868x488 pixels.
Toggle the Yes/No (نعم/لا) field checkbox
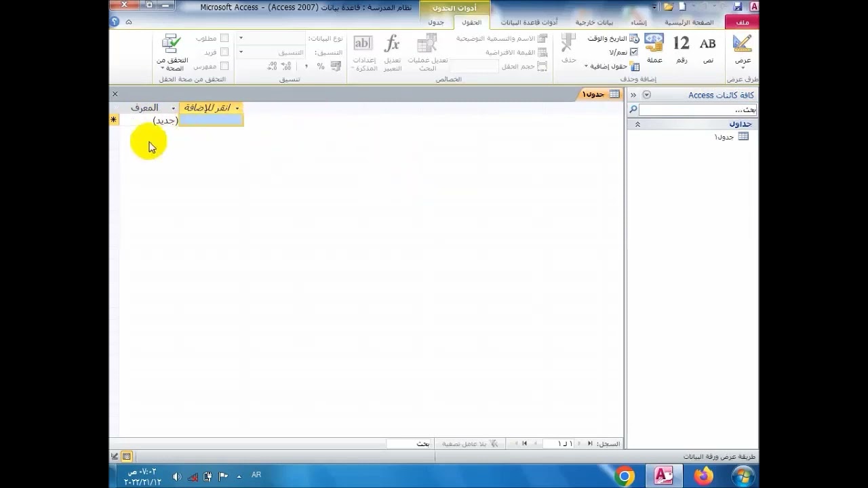coord(634,52)
